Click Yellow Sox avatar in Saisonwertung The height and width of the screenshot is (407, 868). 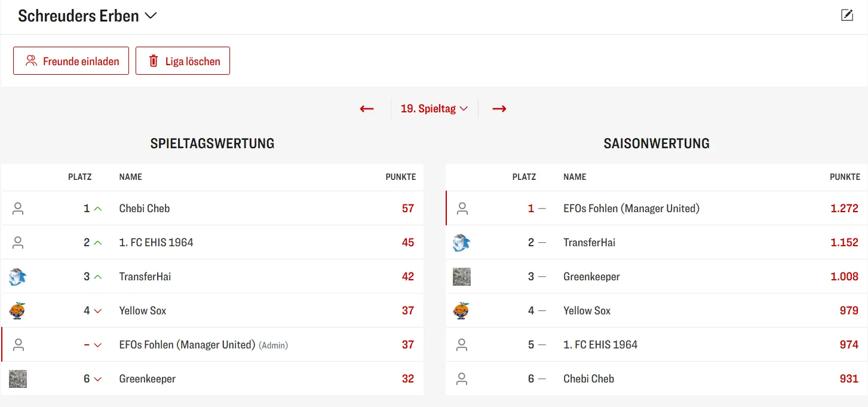click(x=462, y=311)
